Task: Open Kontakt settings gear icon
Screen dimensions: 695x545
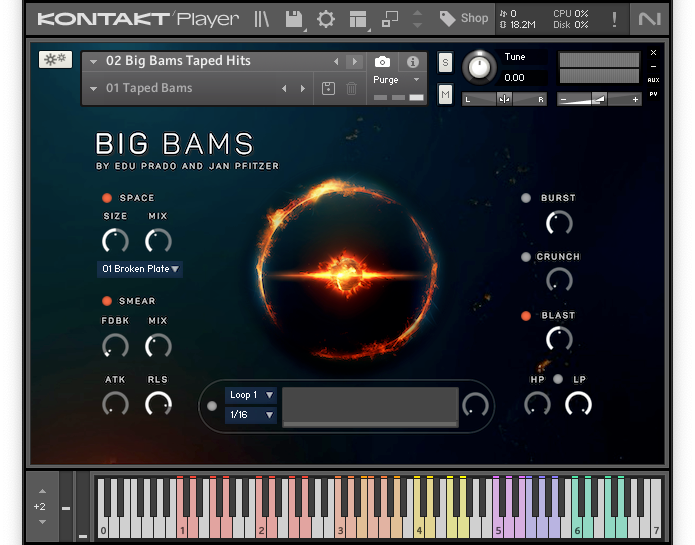Action: click(x=326, y=18)
